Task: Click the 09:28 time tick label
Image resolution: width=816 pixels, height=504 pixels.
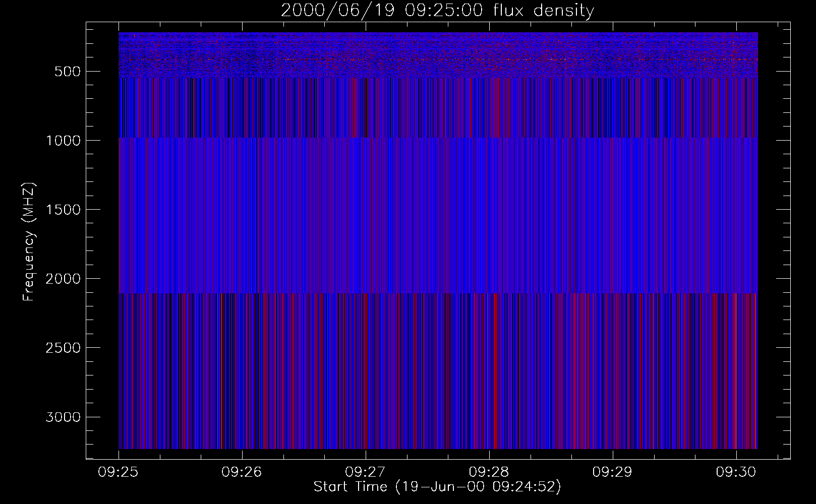Action: [x=489, y=472]
